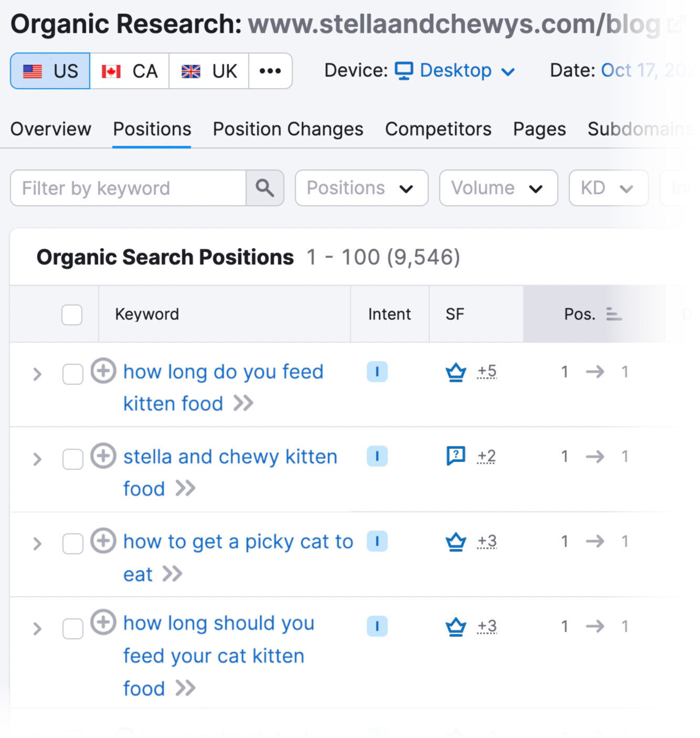Screen dimensions: 700x738
Task: Expand row 'how long do you feed kitten food'
Action: [x=37, y=374]
